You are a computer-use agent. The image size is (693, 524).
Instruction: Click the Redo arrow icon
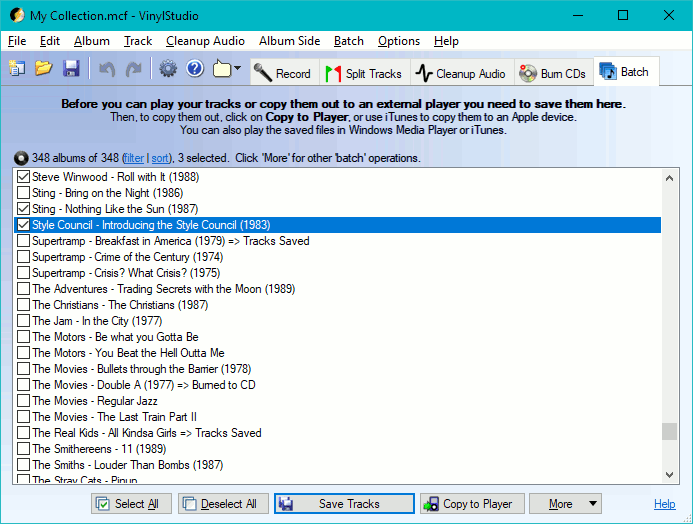click(x=134, y=69)
